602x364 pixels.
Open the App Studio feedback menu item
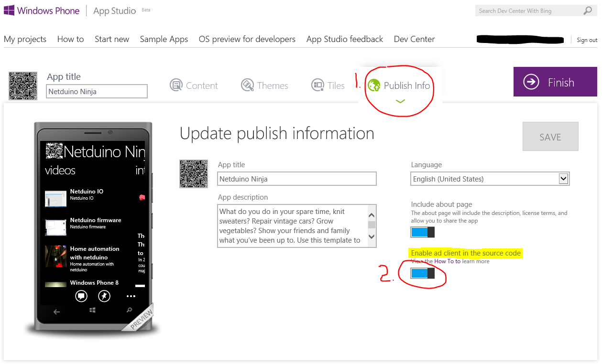tap(344, 39)
